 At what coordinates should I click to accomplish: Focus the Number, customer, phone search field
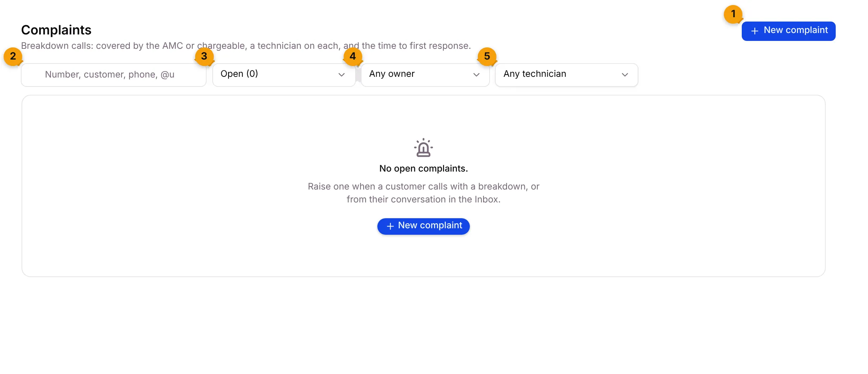point(114,75)
